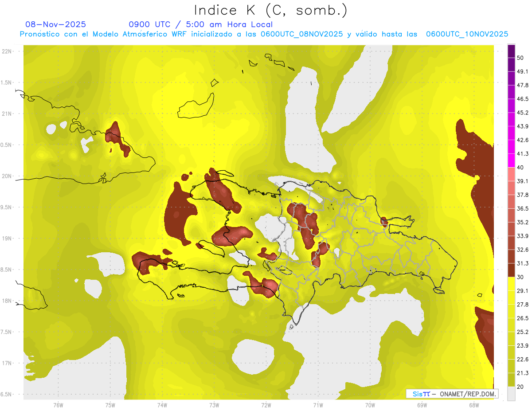
Task: Click the legend value "35.2"
Action: pos(523,222)
